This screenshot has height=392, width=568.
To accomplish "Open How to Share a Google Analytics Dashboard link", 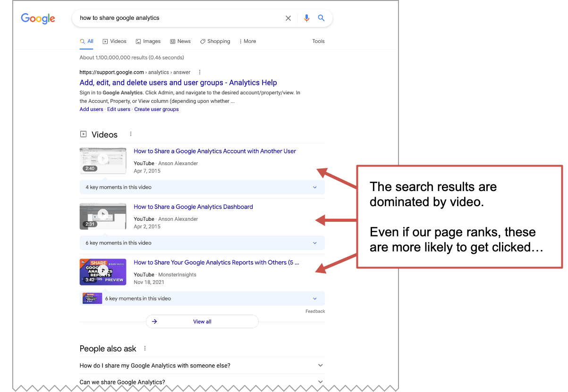I will click(x=193, y=207).
